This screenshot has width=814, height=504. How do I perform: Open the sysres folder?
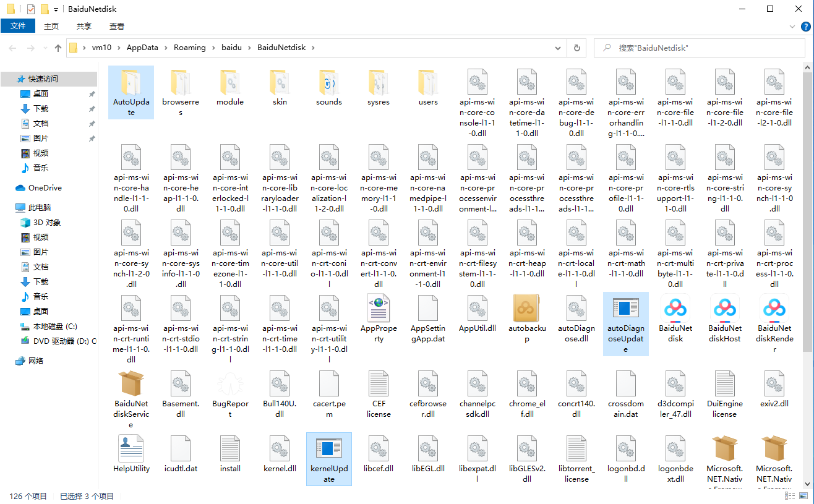[x=379, y=87]
